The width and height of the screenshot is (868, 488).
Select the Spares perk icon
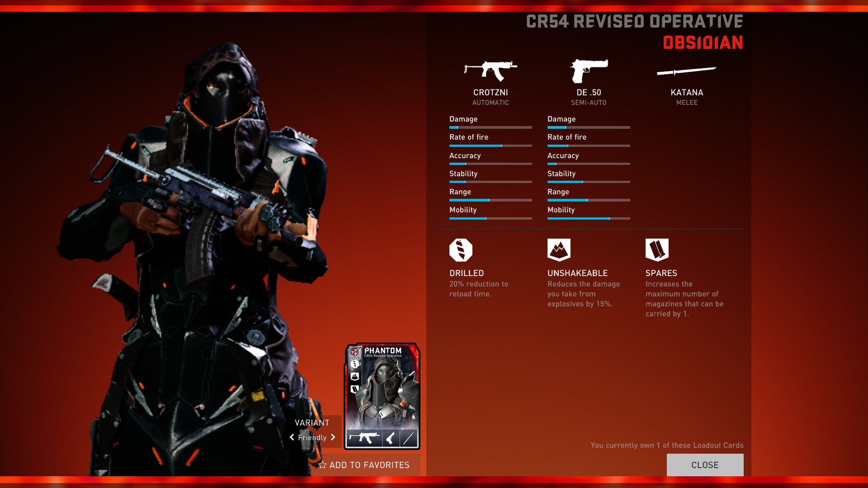[x=657, y=250]
